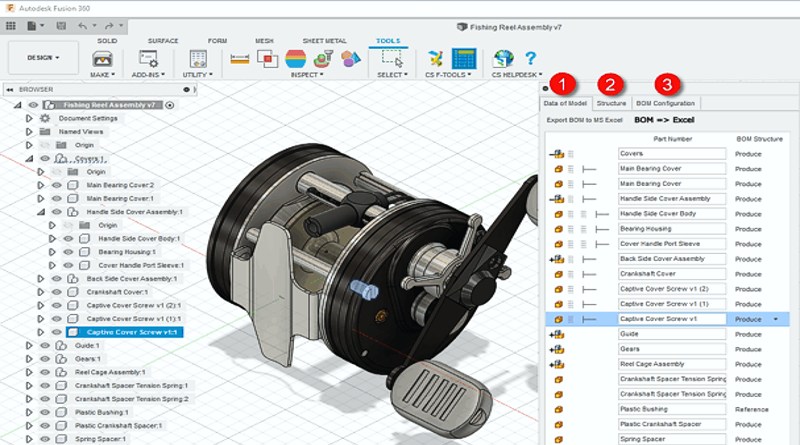Toggle visibility of Bearing Housing:1
Screen dimensions: 800x445
(68, 252)
